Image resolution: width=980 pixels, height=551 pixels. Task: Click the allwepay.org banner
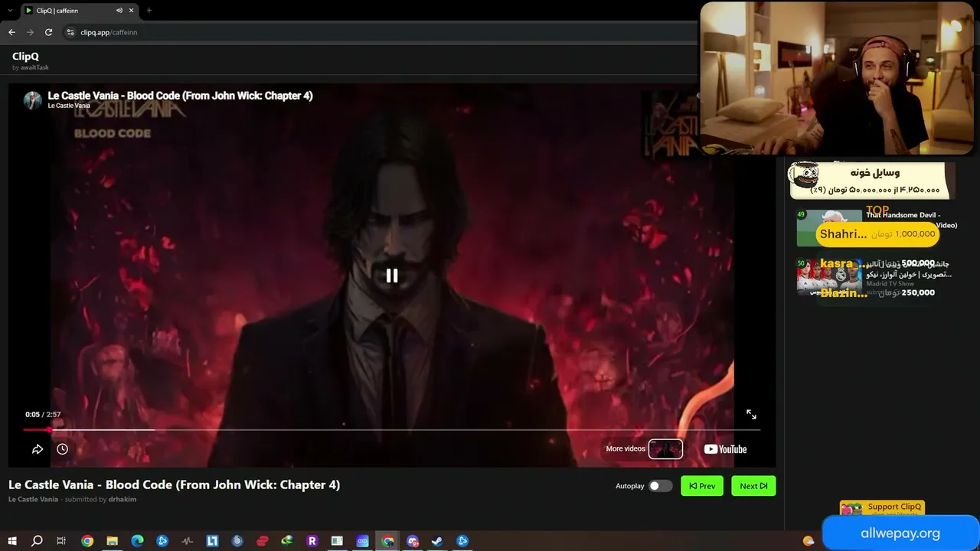[900, 533]
